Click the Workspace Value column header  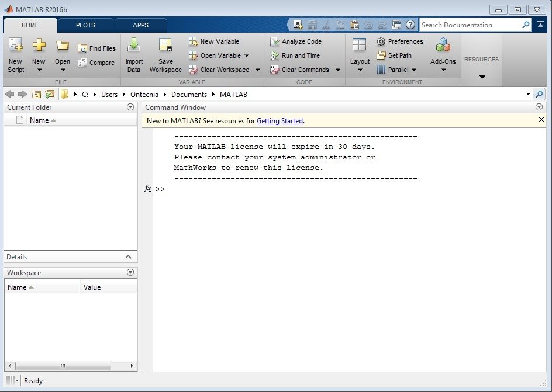click(108, 287)
